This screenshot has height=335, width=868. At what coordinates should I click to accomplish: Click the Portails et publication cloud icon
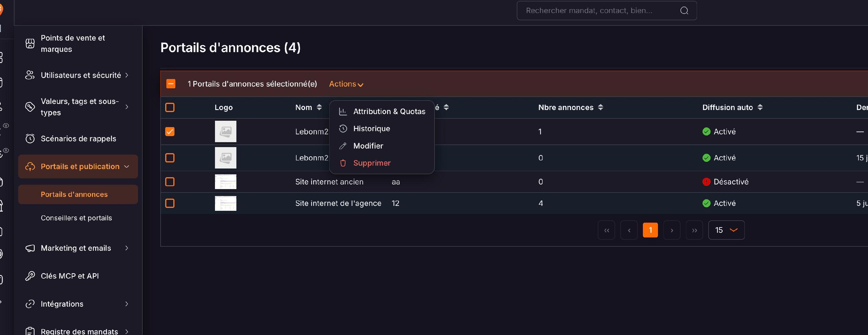click(30, 166)
